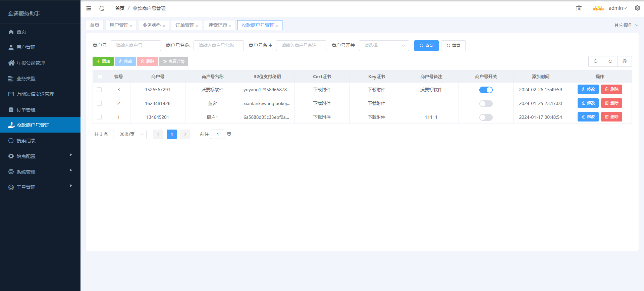Switch to the 首页 tab

click(95, 25)
